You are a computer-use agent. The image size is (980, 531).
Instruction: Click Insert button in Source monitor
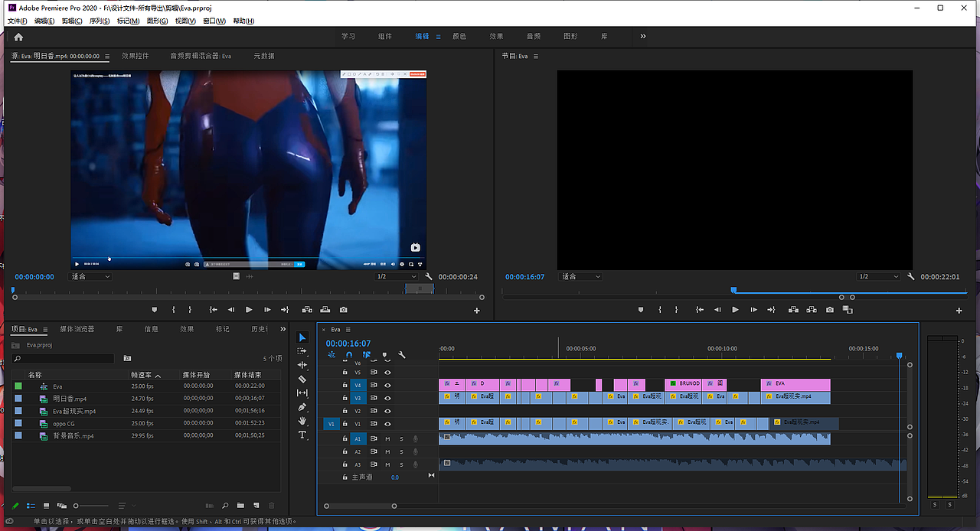(x=307, y=310)
